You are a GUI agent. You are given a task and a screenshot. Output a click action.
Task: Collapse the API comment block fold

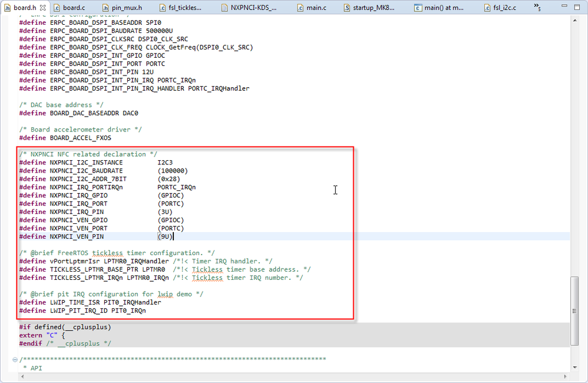(x=15, y=359)
